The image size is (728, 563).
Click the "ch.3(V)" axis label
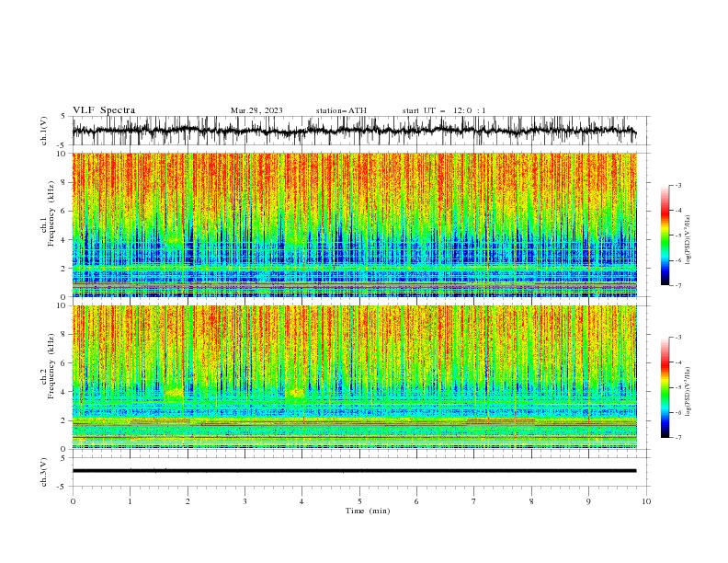tap(44, 472)
